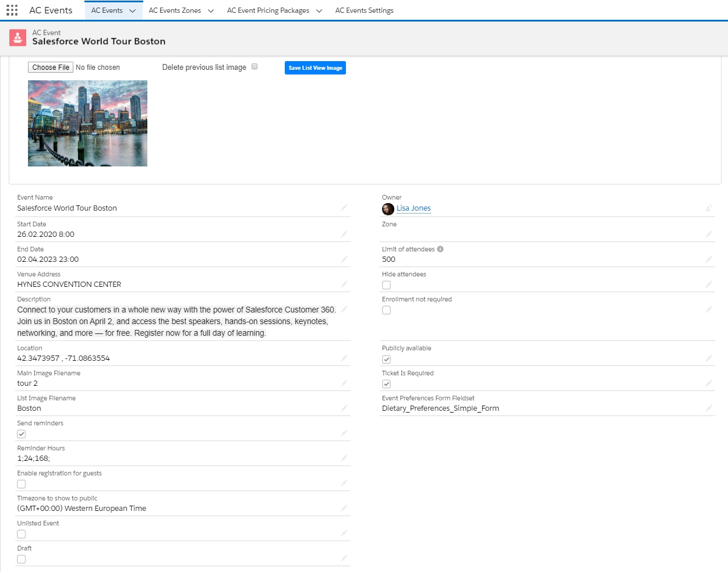Toggle the Send reminders checkbox

(22, 434)
